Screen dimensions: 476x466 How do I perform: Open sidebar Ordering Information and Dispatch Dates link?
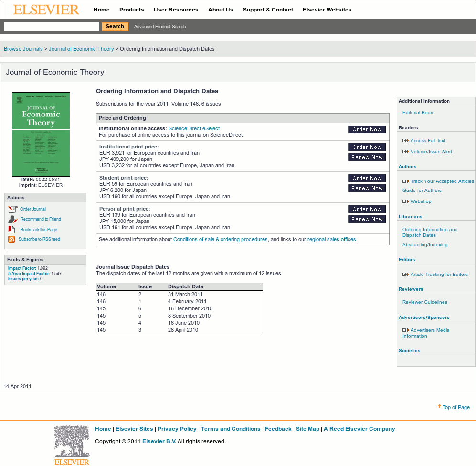point(430,233)
